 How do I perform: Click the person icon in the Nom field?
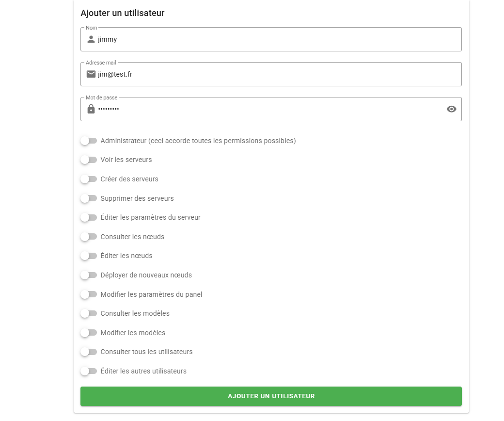91,39
